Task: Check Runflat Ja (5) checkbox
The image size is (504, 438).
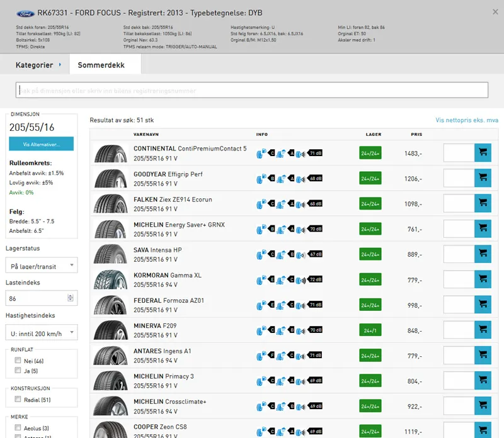Action: click(18, 370)
